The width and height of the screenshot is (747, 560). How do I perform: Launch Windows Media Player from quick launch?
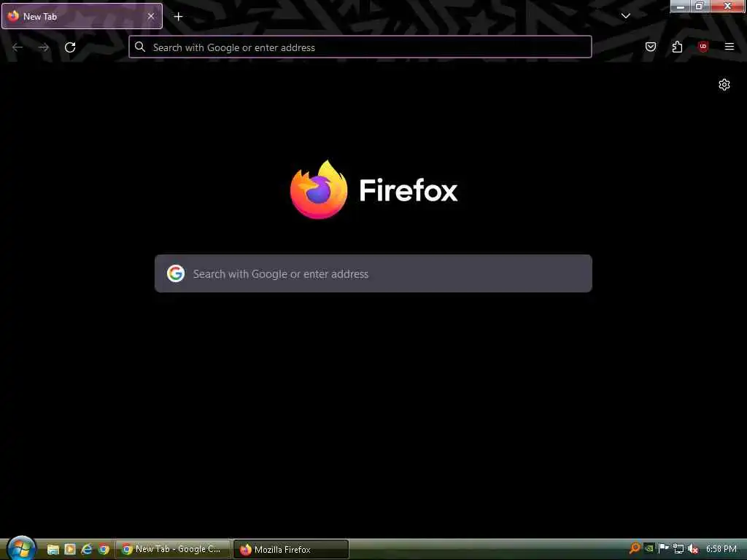point(70,549)
